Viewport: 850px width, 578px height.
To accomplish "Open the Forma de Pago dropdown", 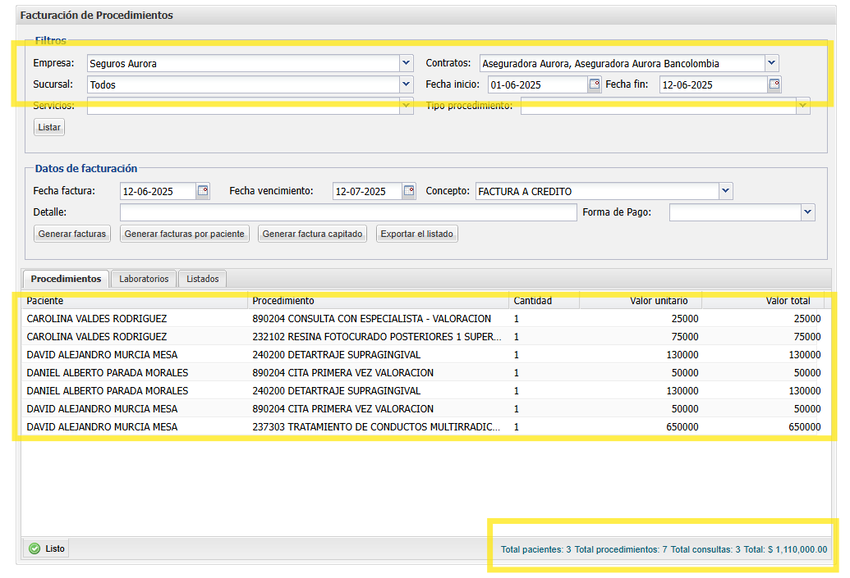I will (x=808, y=212).
